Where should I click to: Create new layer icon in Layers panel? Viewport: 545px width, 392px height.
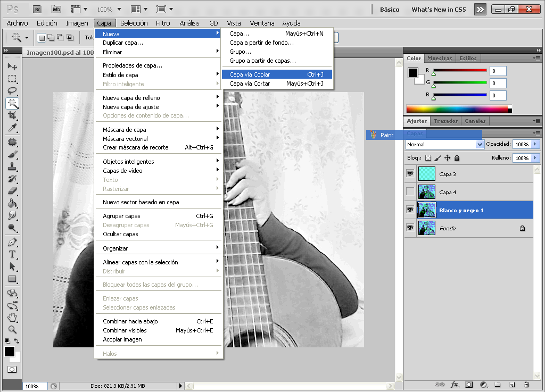(512, 385)
